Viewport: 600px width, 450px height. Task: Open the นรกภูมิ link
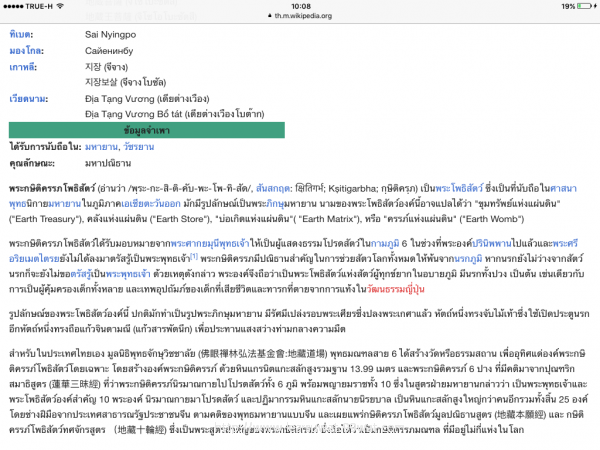coord(468,258)
